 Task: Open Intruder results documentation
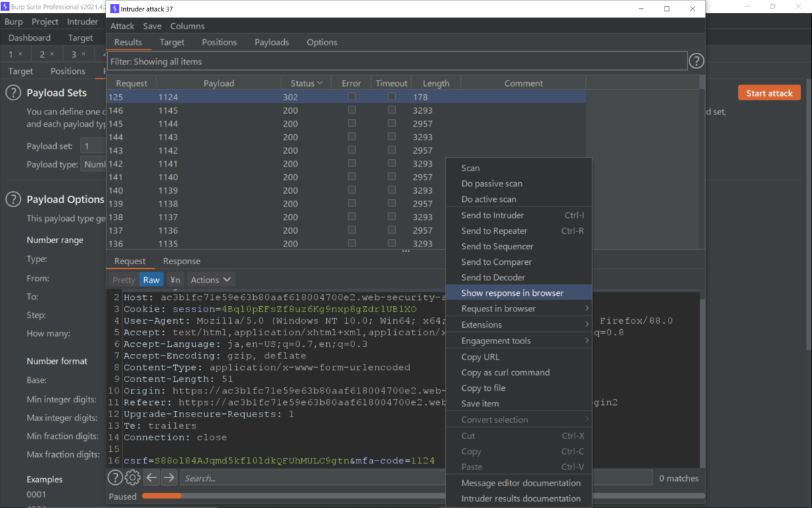coord(519,499)
